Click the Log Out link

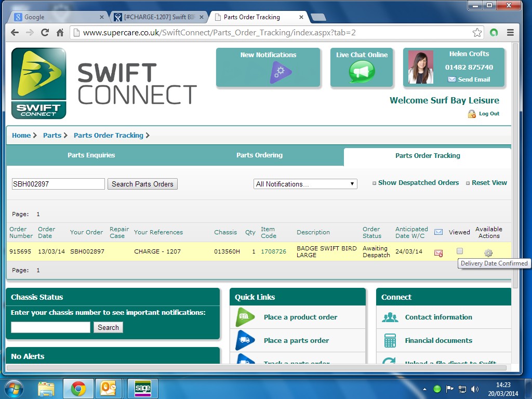click(x=489, y=114)
